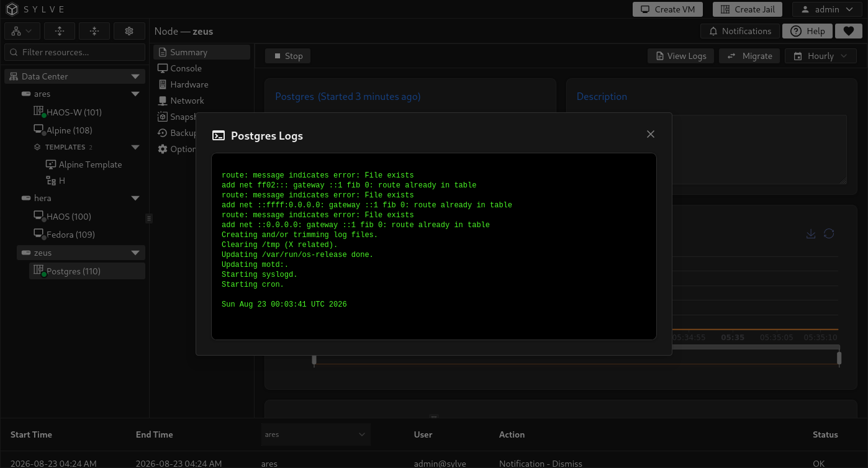This screenshot has height=468, width=868.
Task: Open the Snapshots tab
Action: click(177, 117)
